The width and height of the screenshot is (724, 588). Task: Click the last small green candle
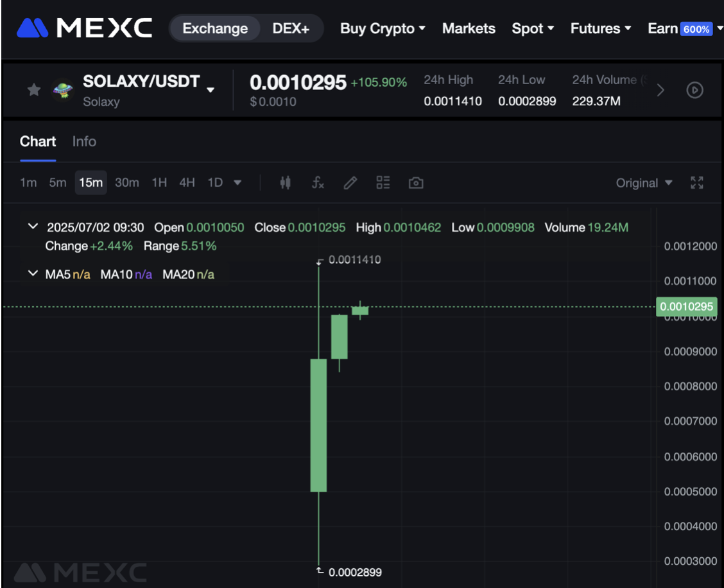tap(360, 311)
